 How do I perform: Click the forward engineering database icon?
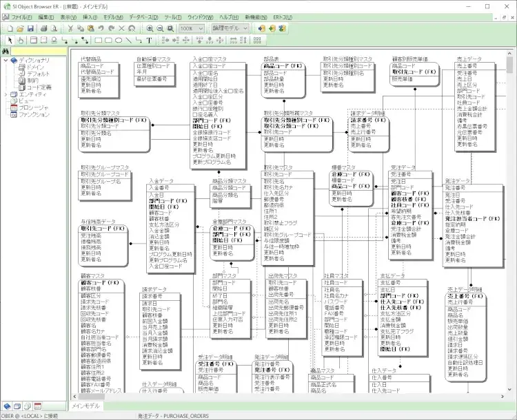coord(262,29)
